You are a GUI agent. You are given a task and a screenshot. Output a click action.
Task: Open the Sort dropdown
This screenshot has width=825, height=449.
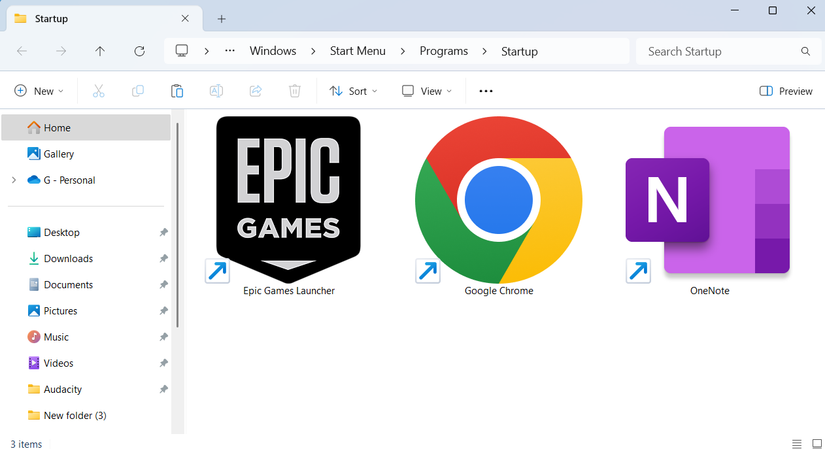point(353,91)
